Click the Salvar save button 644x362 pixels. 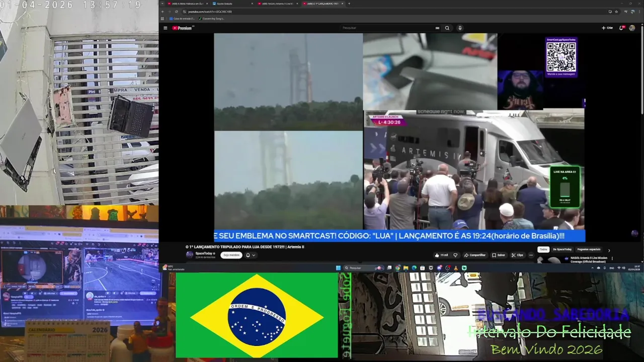pos(499,255)
